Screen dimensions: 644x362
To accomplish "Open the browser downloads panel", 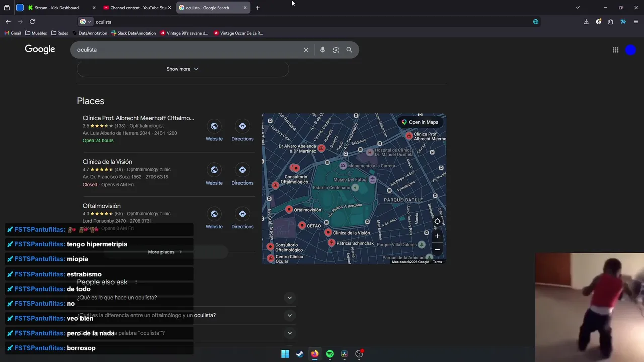I will (x=586, y=22).
